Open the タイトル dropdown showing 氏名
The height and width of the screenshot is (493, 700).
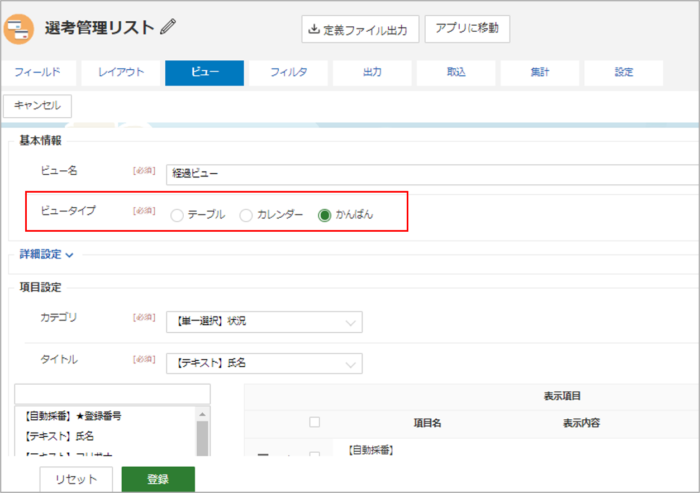coord(264,363)
